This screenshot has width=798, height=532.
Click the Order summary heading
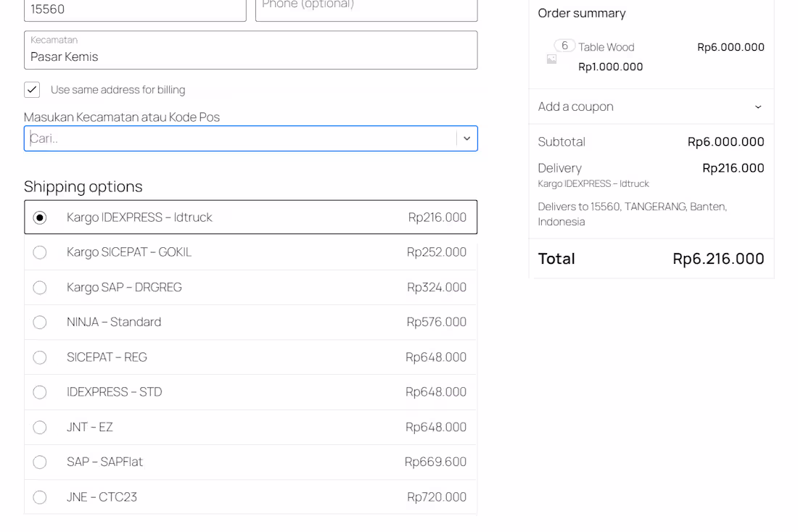[x=580, y=13]
